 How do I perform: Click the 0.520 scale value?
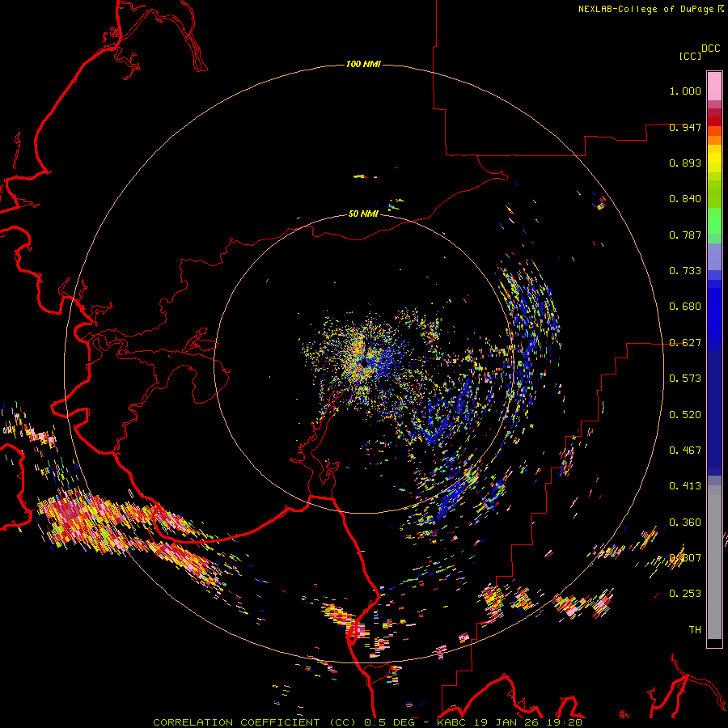click(685, 415)
